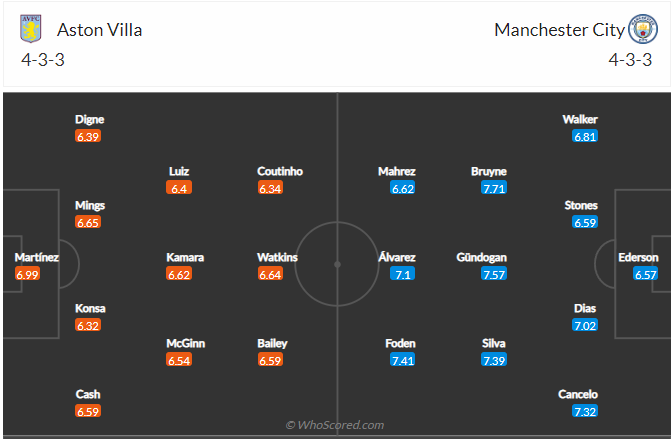672x439 pixels.
Task: Select Gündogan in City's midfield
Action: click(x=482, y=257)
